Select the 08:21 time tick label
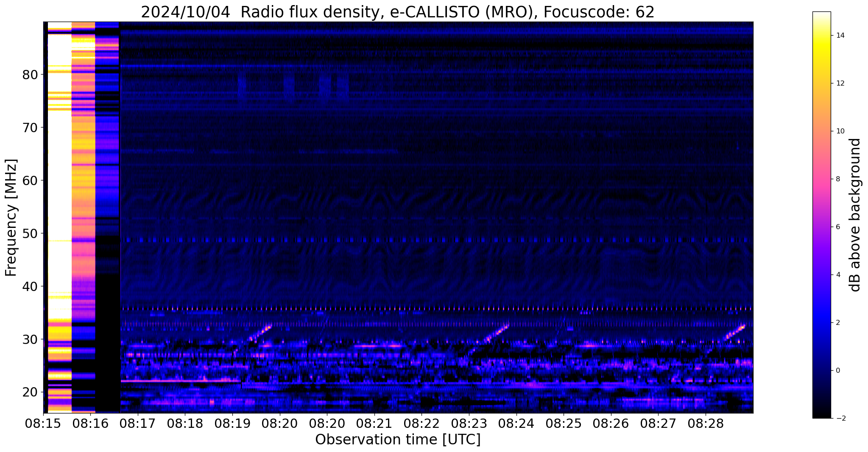Image resolution: width=868 pixels, height=452 pixels. [x=374, y=424]
